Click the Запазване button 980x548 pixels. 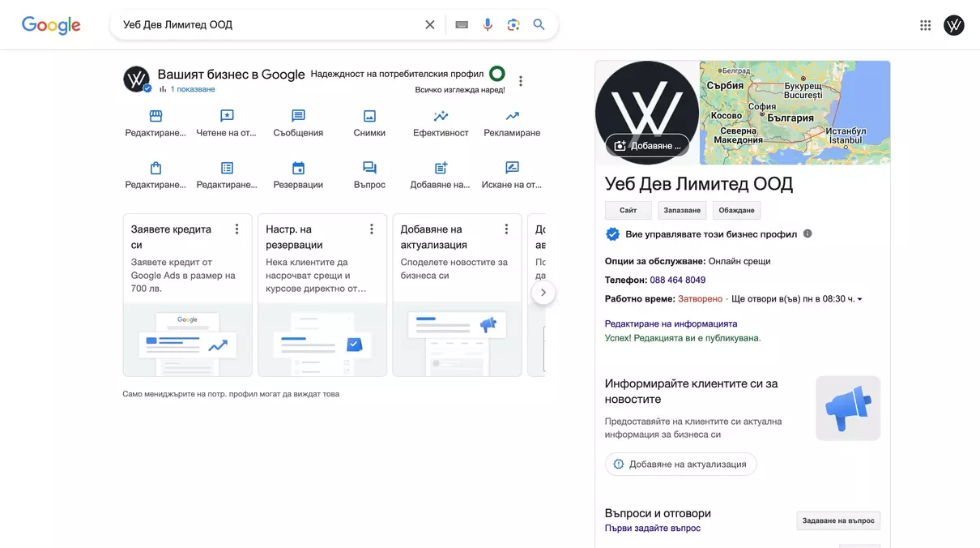(x=682, y=210)
